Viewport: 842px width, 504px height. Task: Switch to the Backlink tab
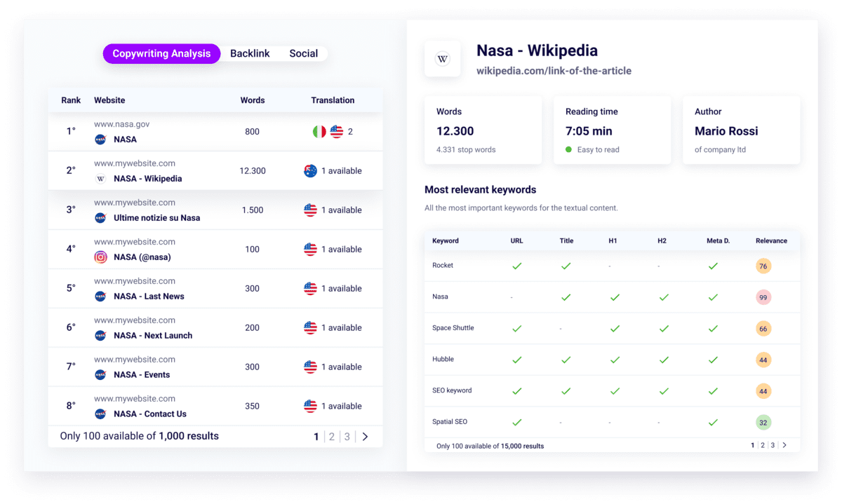250,53
